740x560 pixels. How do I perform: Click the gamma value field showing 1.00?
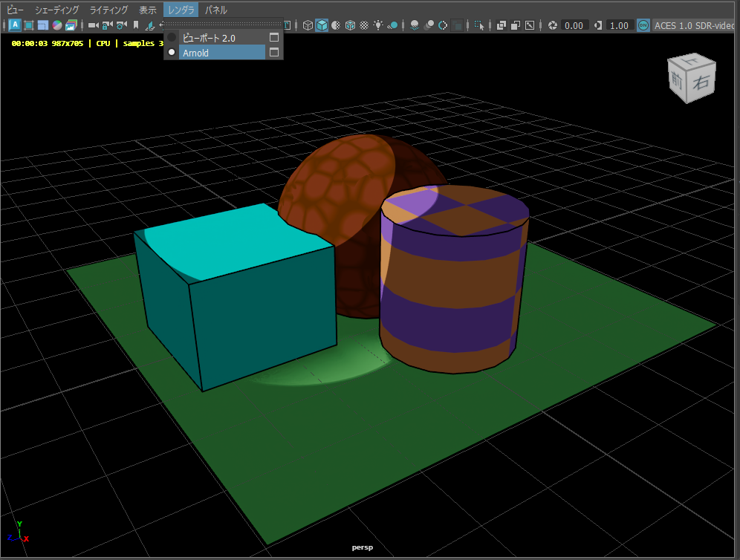click(620, 25)
